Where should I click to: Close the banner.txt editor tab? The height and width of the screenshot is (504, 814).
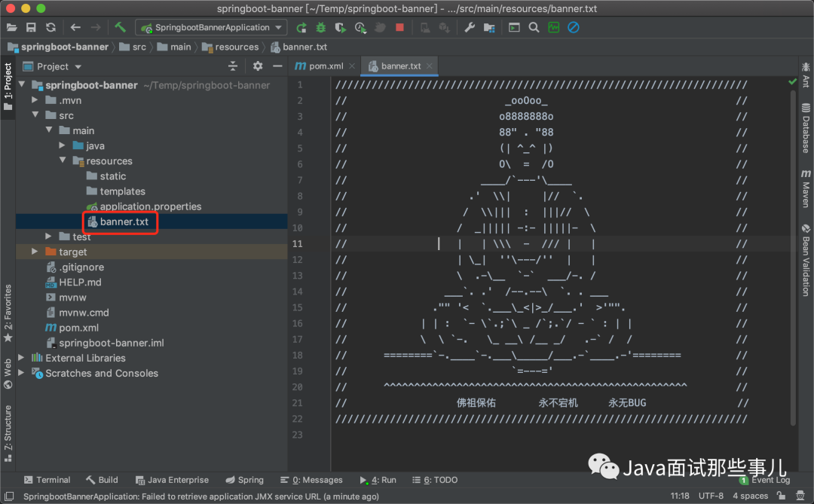click(x=430, y=66)
